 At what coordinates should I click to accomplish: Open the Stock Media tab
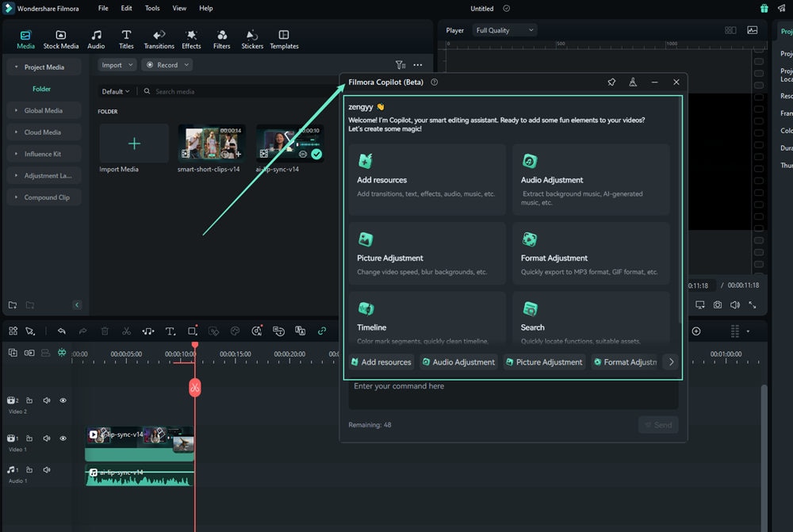click(61, 40)
